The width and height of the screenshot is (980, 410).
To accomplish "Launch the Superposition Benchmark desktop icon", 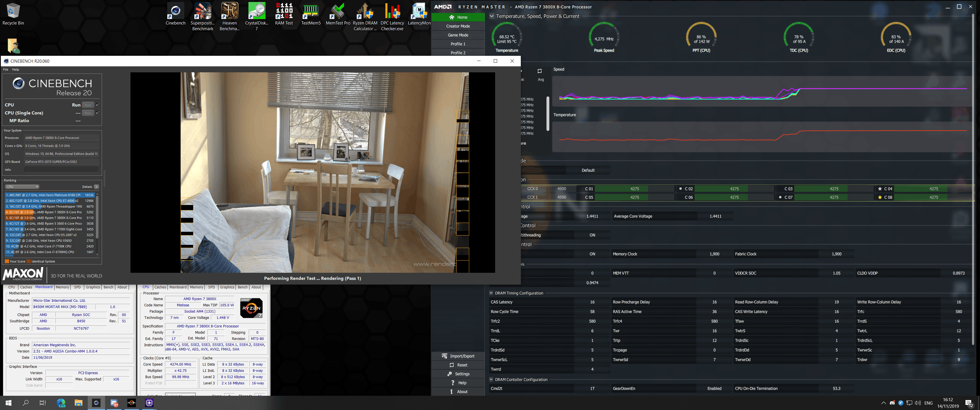I will [x=202, y=16].
